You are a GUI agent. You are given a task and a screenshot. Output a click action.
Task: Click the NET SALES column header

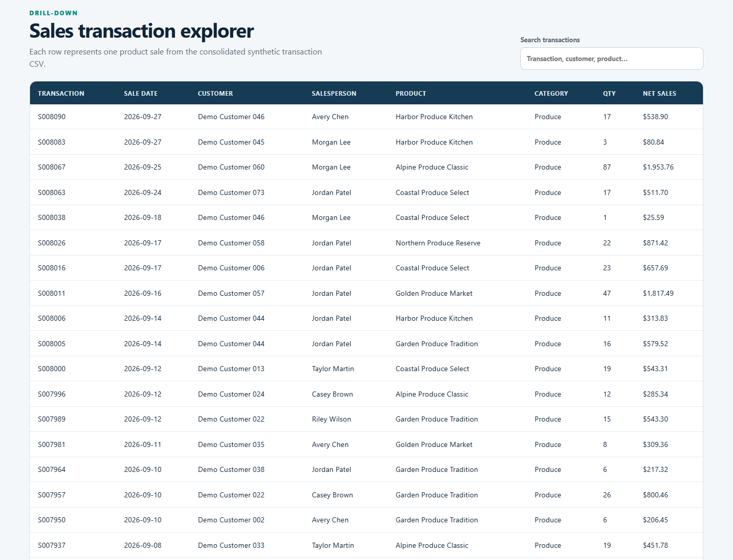(660, 94)
